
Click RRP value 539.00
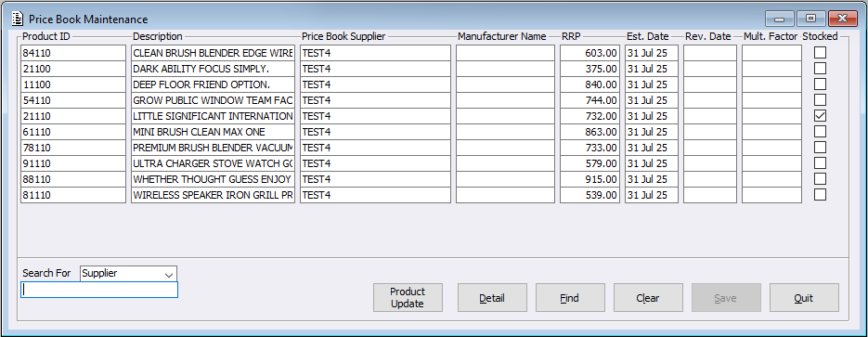pos(590,195)
